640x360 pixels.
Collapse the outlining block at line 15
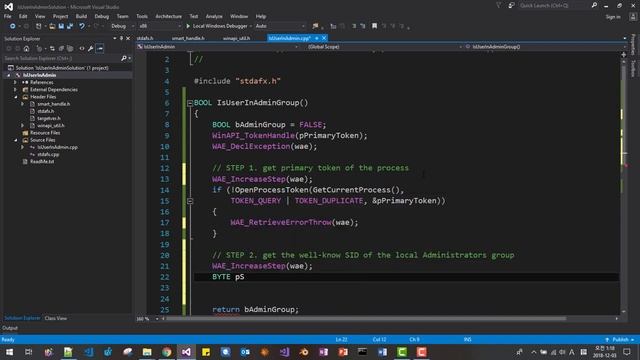point(190,201)
